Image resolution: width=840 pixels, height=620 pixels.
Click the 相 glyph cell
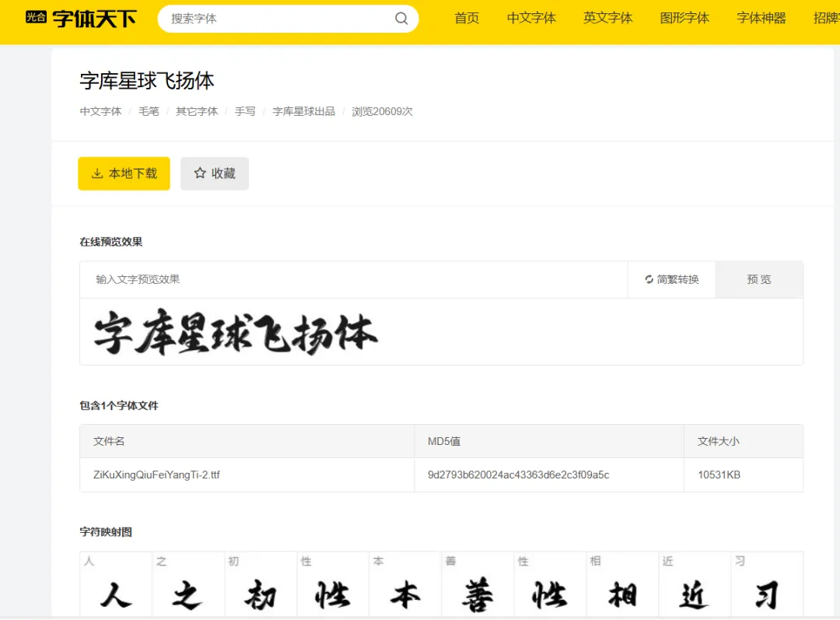pyautogui.click(x=622, y=585)
